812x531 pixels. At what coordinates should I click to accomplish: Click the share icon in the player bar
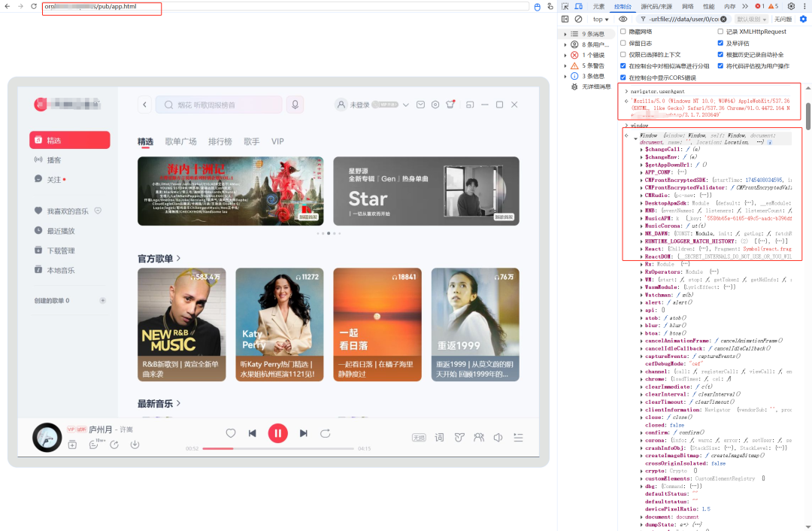(114, 445)
